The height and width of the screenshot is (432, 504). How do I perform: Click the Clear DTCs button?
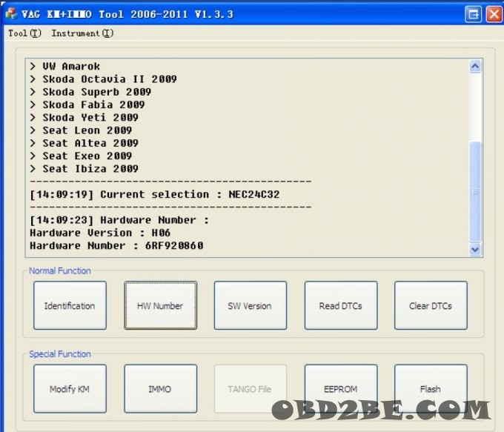click(431, 305)
